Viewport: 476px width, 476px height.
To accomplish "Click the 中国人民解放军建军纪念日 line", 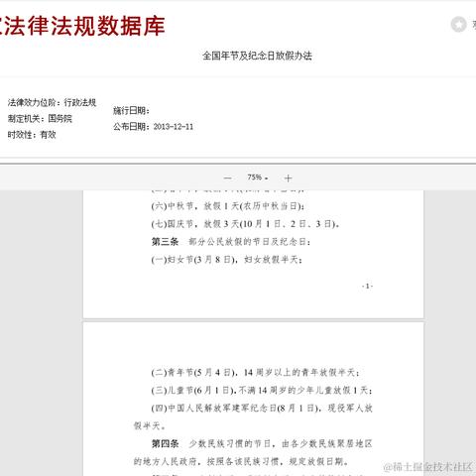I will 262,409.
